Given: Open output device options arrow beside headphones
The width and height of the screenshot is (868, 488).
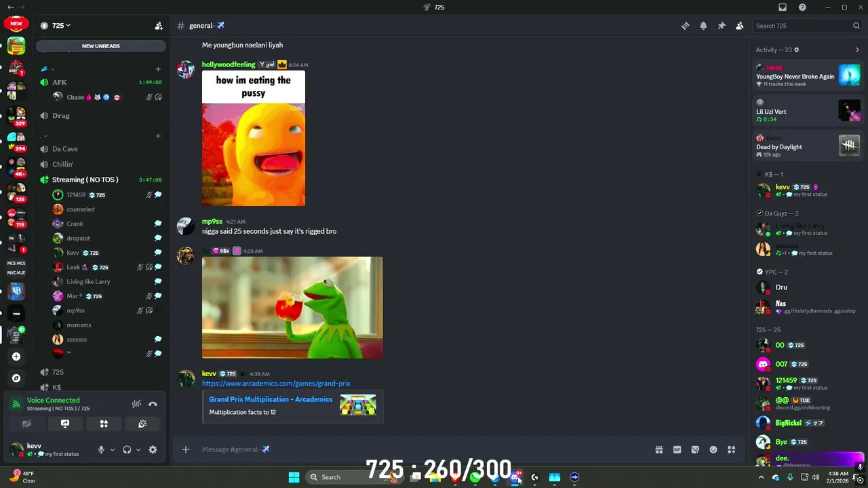Looking at the screenshot, I should [138, 449].
